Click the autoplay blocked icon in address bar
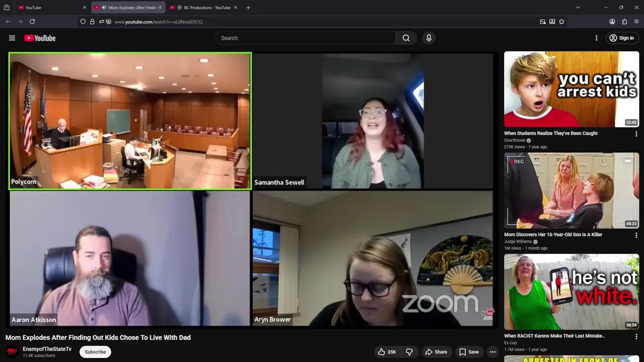This screenshot has height=362, width=644. (108, 22)
